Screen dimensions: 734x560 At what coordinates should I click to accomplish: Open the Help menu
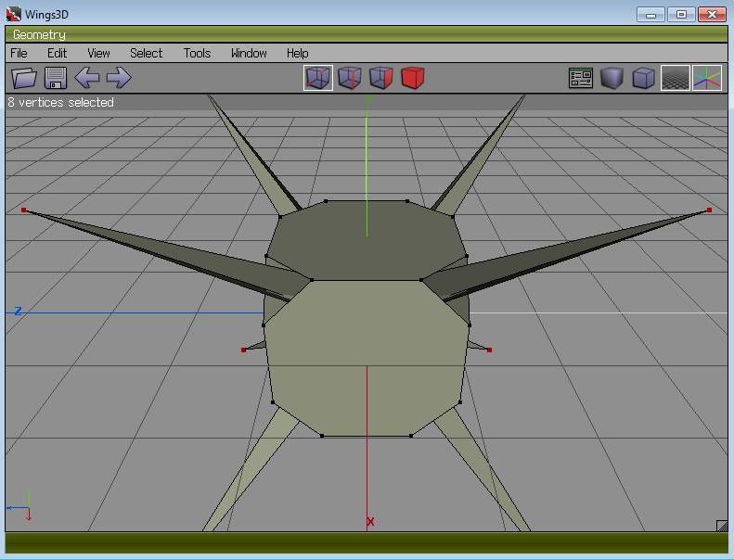point(297,53)
